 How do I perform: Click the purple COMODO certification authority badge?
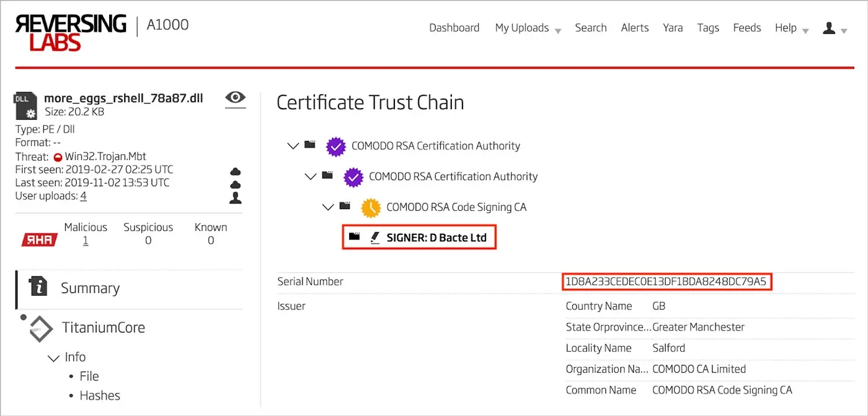335,146
